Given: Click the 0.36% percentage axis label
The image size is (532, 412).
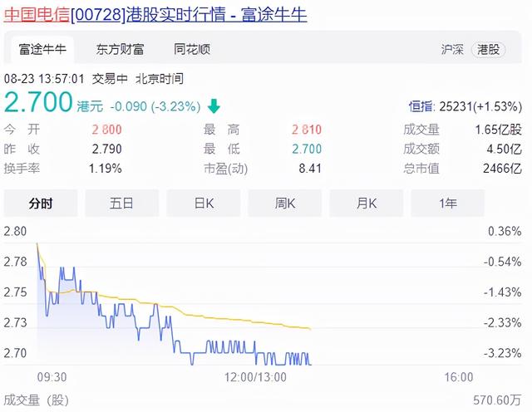Looking at the screenshot, I should (505, 231).
